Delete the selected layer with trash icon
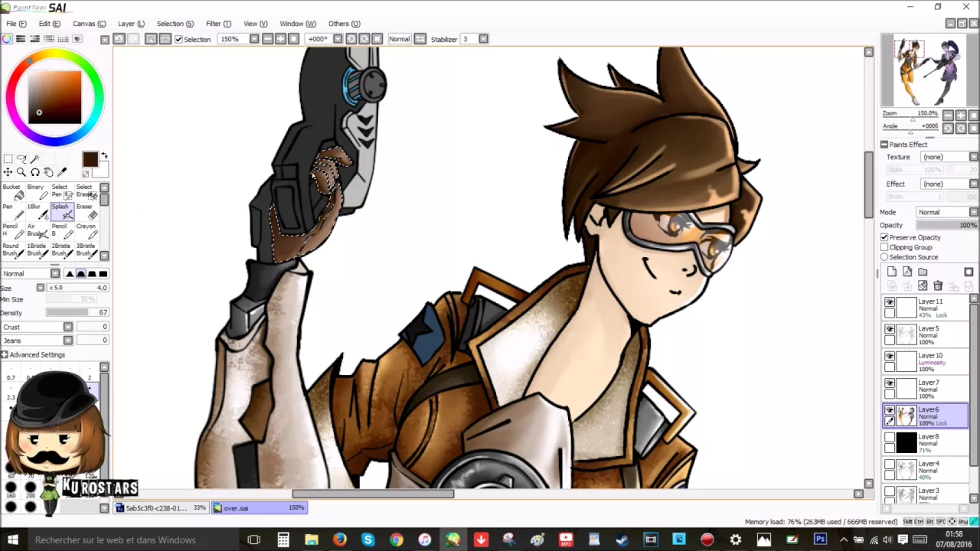This screenshot has height=551, width=980. [x=938, y=285]
